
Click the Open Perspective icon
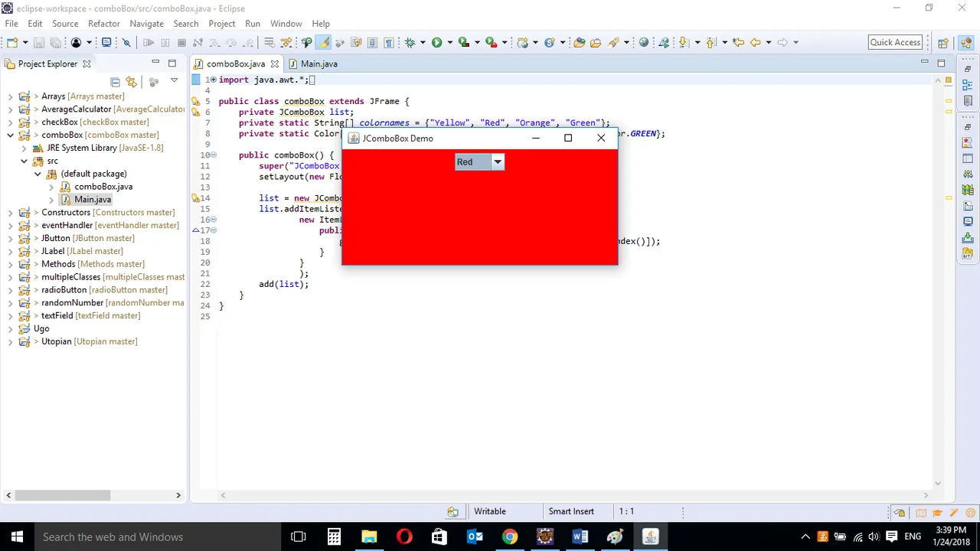coord(943,43)
